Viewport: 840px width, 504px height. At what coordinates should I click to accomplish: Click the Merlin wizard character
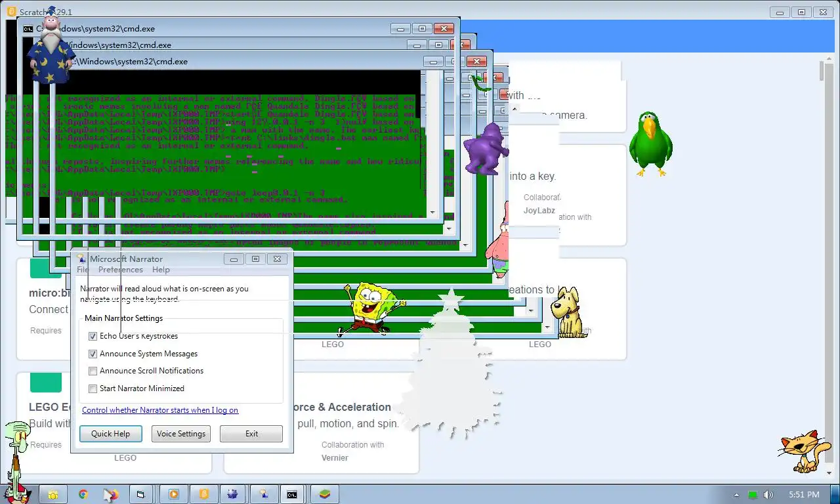[51, 47]
